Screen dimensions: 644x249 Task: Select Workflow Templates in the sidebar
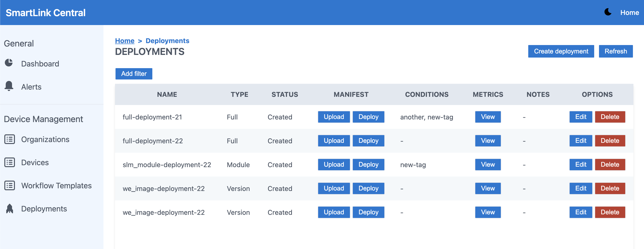pos(56,185)
